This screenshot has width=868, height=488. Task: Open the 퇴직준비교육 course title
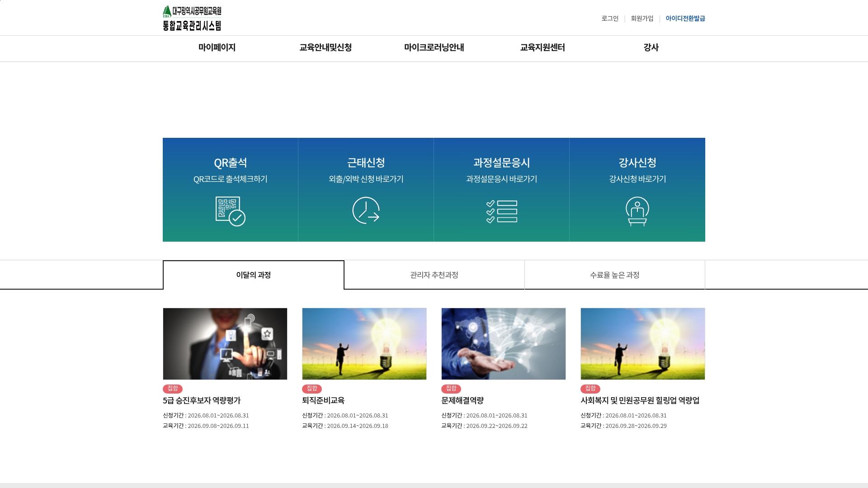323,400
